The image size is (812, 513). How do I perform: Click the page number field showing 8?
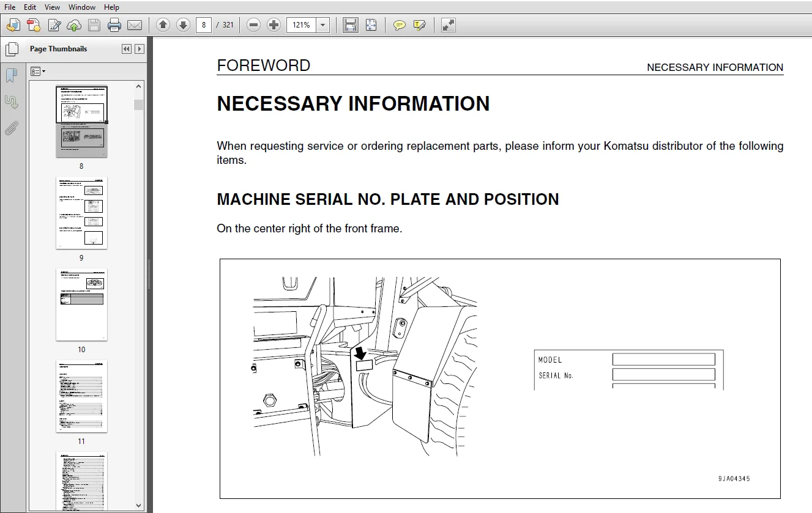tap(204, 25)
